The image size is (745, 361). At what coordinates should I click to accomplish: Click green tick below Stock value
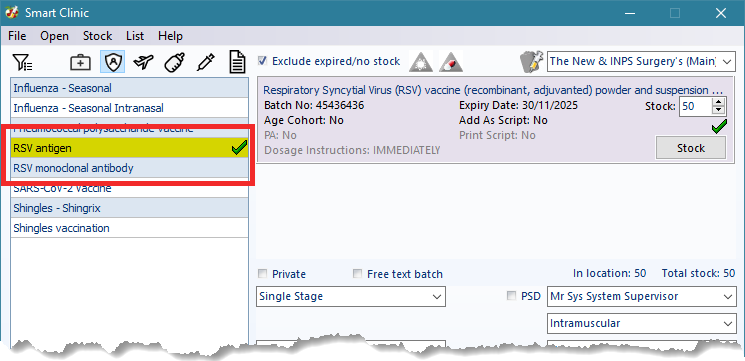(x=719, y=127)
